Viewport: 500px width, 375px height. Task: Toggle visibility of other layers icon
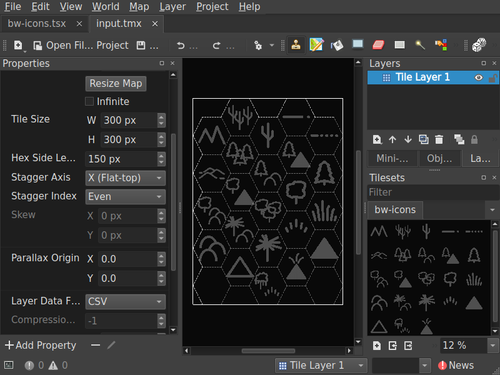(x=459, y=139)
